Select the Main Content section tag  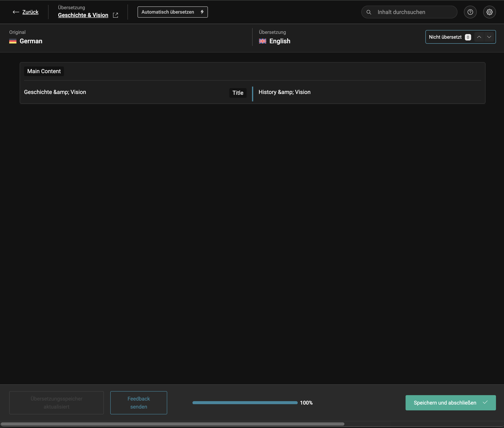pos(44,71)
